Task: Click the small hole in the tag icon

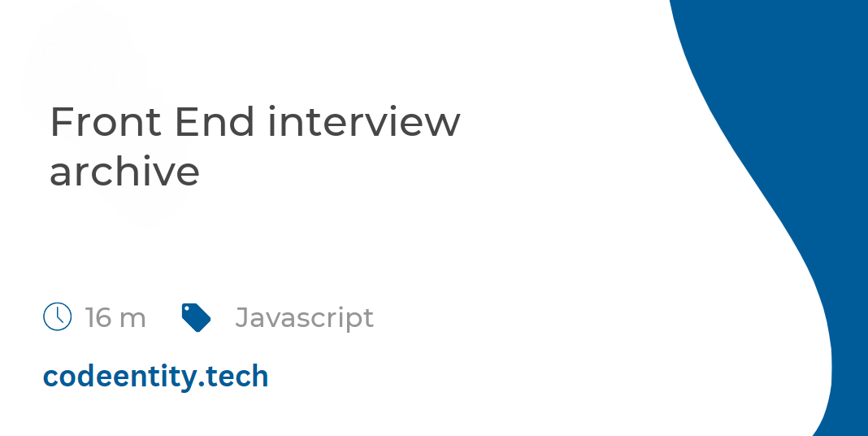Action: pos(187,309)
